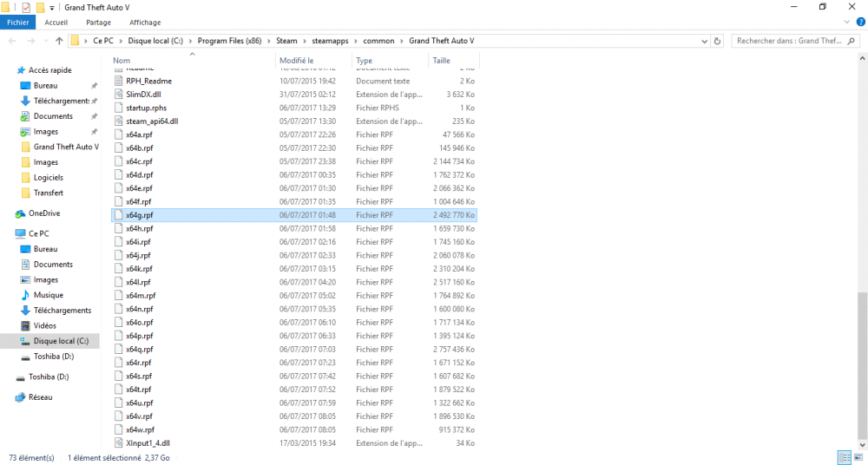The image size is (868, 465).
Task: Click Program Files (x86) breadcrumb segment
Action: [x=229, y=41]
